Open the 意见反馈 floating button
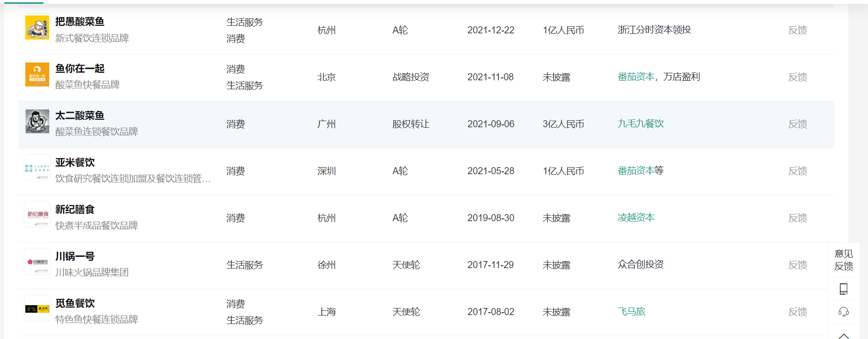Viewport: 868px width, 339px height. tap(844, 260)
